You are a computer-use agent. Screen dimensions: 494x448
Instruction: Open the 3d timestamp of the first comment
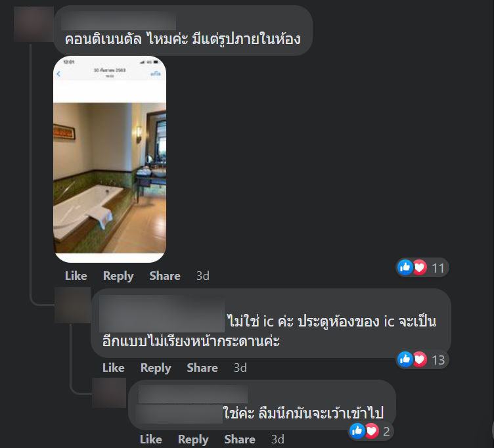tap(203, 276)
